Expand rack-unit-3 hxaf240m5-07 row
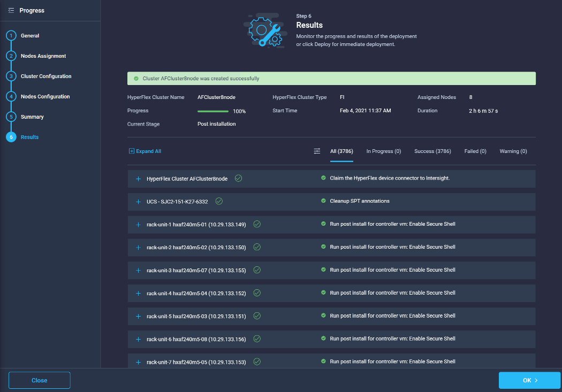Viewport: 562px width, 392px height. point(138,270)
